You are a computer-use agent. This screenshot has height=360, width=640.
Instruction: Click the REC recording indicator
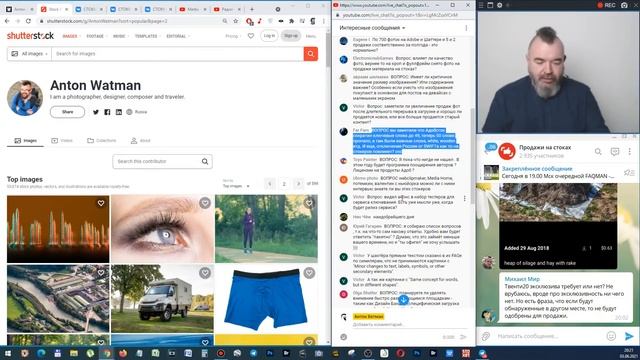606,5
